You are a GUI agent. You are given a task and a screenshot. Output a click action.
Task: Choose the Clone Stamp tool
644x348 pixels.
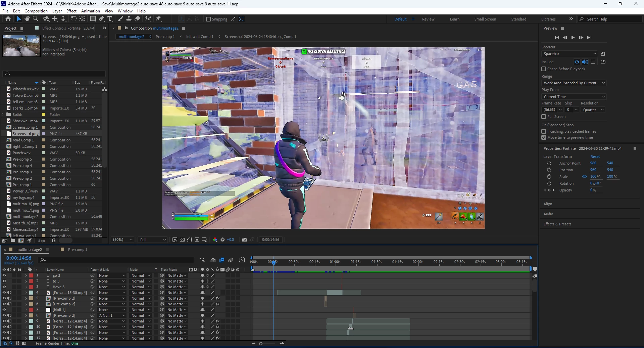coord(129,19)
